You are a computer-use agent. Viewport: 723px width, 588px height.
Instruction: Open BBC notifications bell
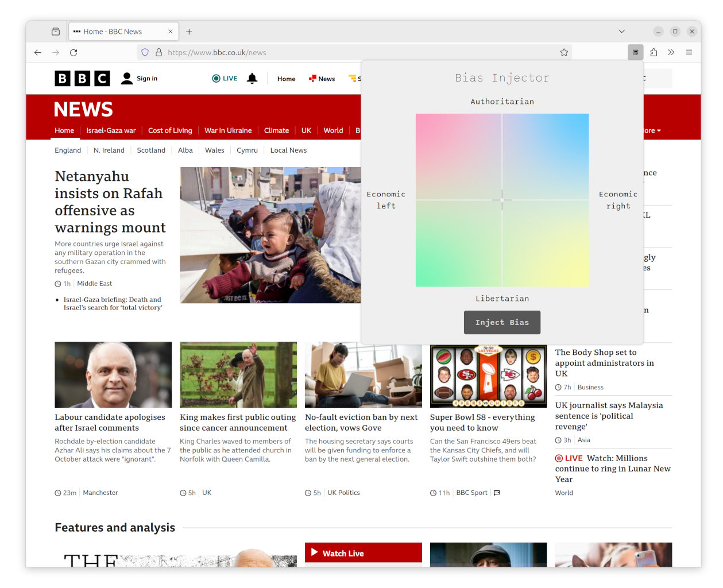coord(252,78)
